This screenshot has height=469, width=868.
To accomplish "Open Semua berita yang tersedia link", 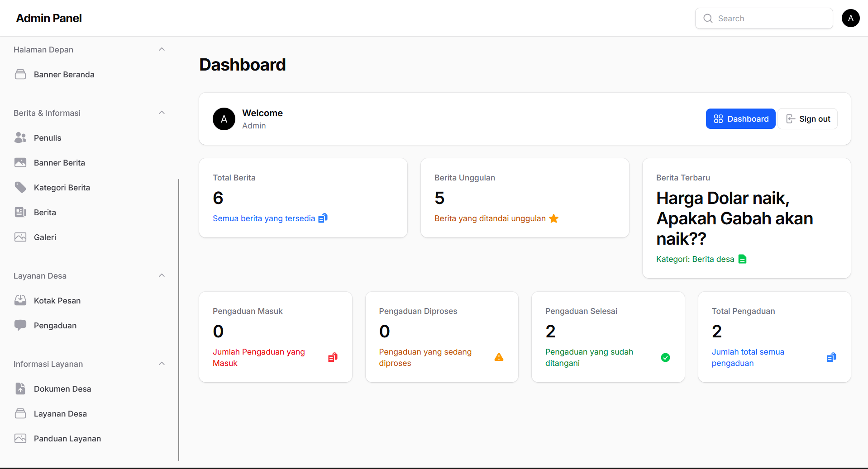I will [264, 218].
